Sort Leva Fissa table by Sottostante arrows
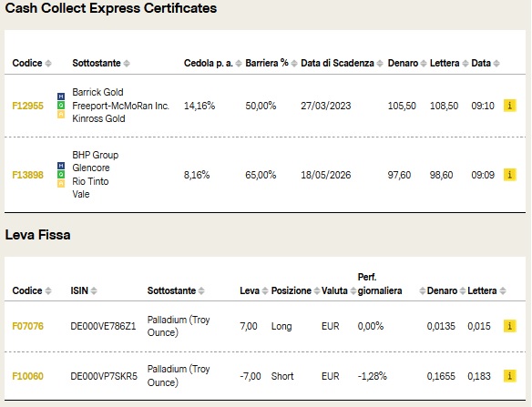Screen dimensions: 532x407 (201, 291)
